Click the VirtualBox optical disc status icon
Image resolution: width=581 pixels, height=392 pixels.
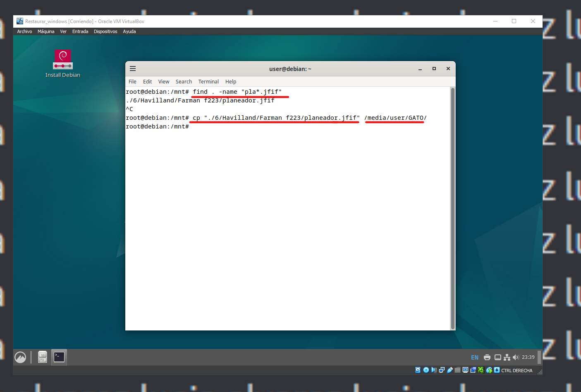pyautogui.click(x=426, y=370)
